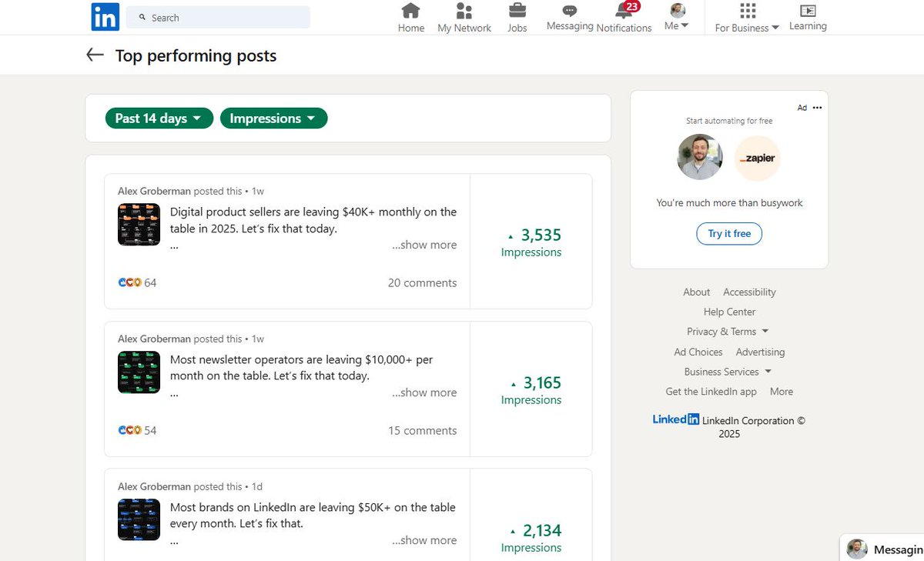Screen dimensions: 924x561
Task: Open text of newsletter operators post
Action: (302, 368)
